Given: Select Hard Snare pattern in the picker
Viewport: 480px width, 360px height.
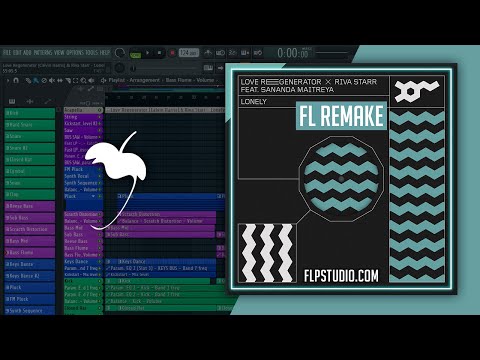Looking at the screenshot, I should (x=30, y=125).
